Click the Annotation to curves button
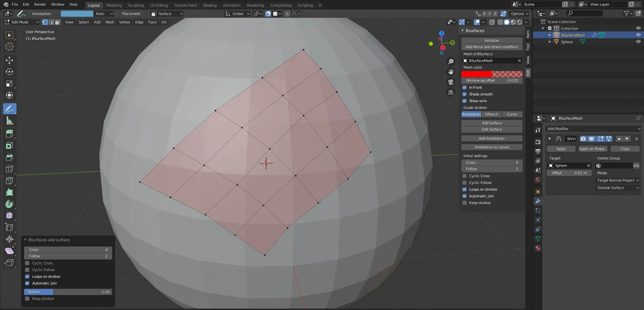Viewport: 644px width, 310px height. pos(491,147)
